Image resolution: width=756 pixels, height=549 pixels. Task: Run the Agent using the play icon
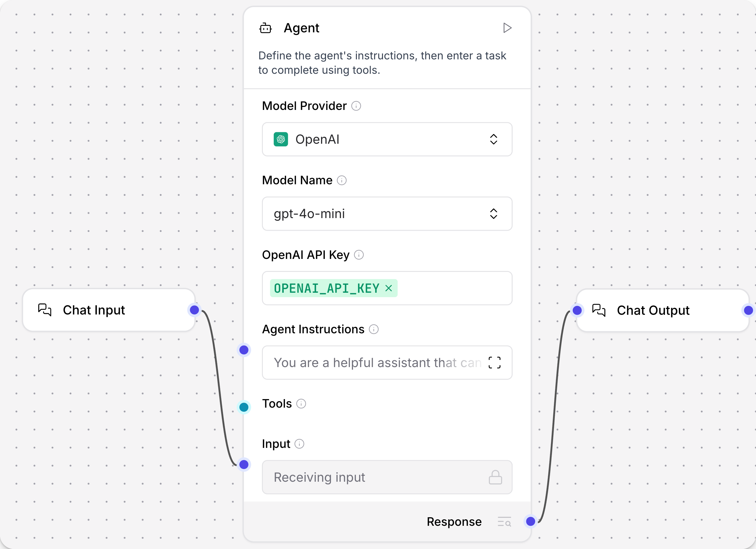point(507,28)
